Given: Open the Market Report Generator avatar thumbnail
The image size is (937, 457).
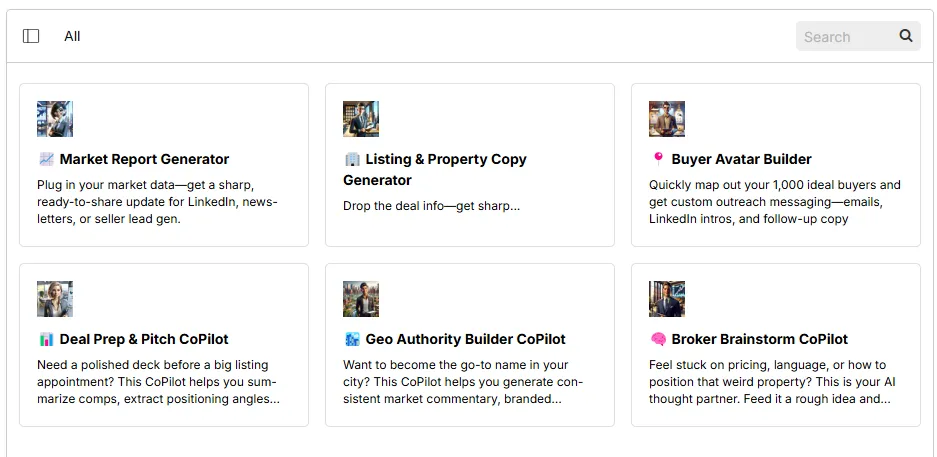Looking at the screenshot, I should [55, 119].
